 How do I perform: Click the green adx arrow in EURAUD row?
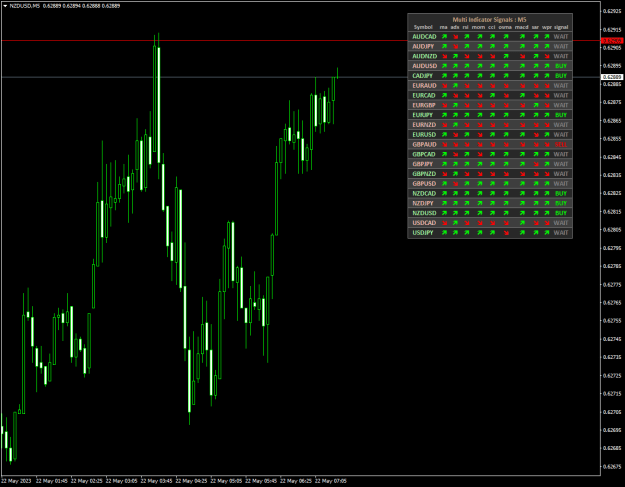tap(455, 86)
